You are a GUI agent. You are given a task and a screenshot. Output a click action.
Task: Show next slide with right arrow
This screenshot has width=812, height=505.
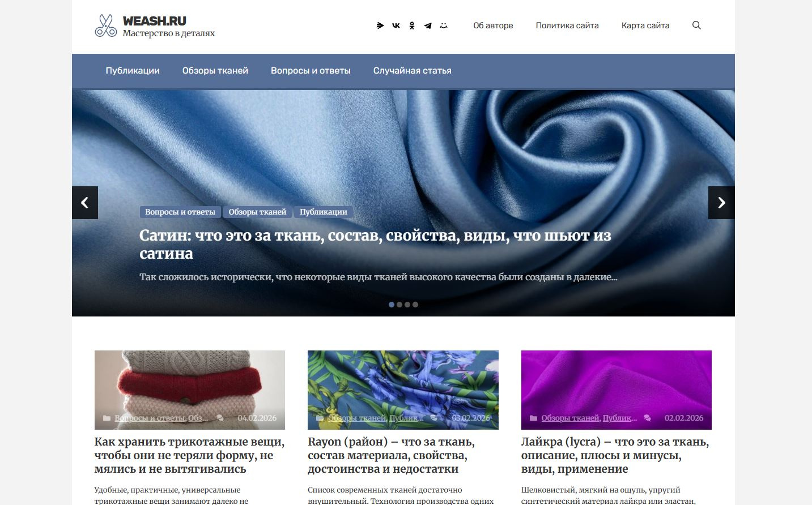pyautogui.click(x=721, y=203)
